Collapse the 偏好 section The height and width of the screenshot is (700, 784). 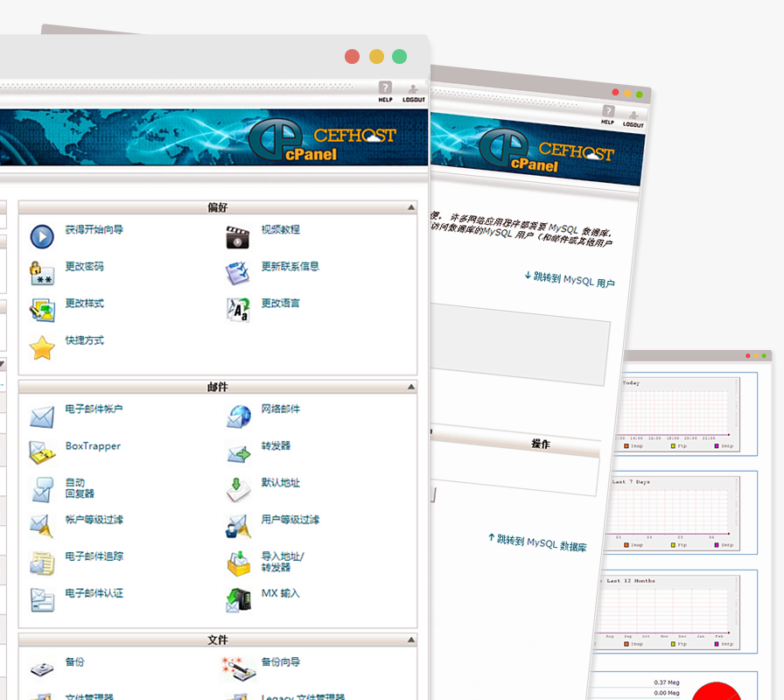411,207
